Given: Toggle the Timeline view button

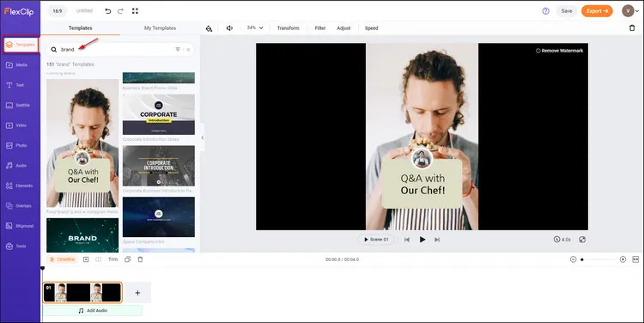Looking at the screenshot, I should [x=62, y=259].
